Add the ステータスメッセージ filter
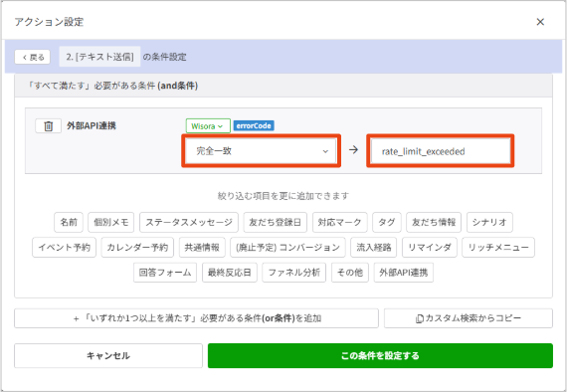 [x=189, y=222]
